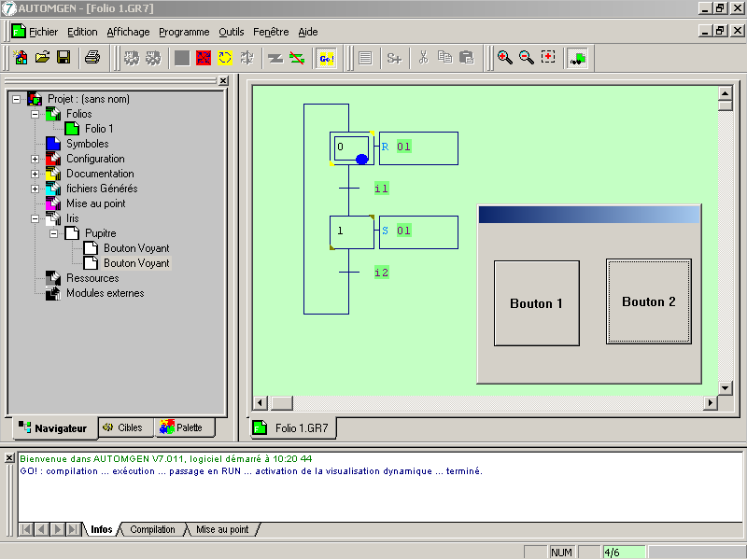Viewport: 747px width, 560px height.
Task: Click the blue Symboles icon in tree
Action: pyautogui.click(x=53, y=144)
